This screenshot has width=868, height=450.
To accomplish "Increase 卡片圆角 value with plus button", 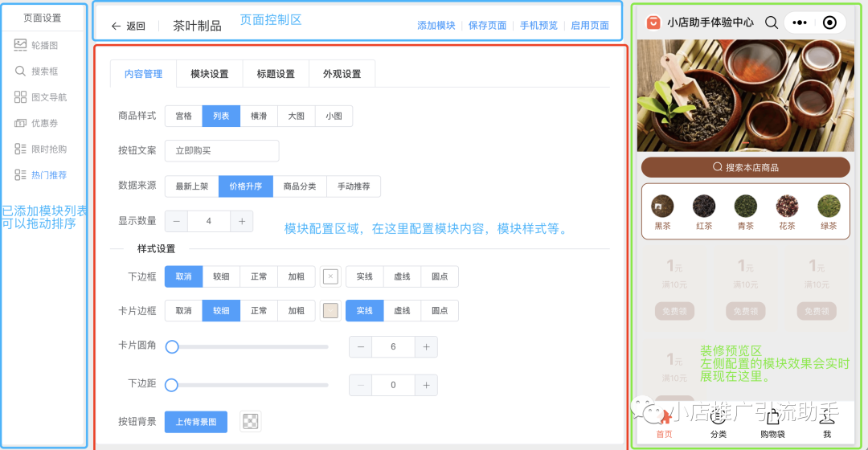I will pyautogui.click(x=426, y=346).
